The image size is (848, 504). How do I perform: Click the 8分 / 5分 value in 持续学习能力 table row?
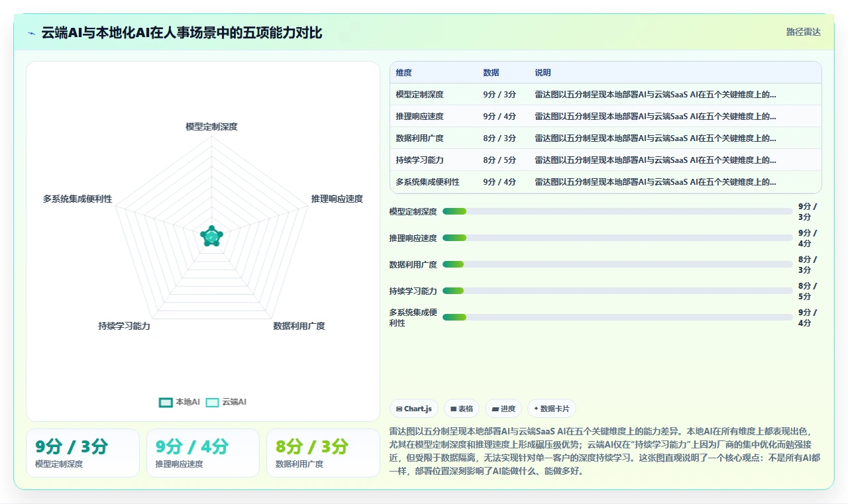click(x=500, y=160)
